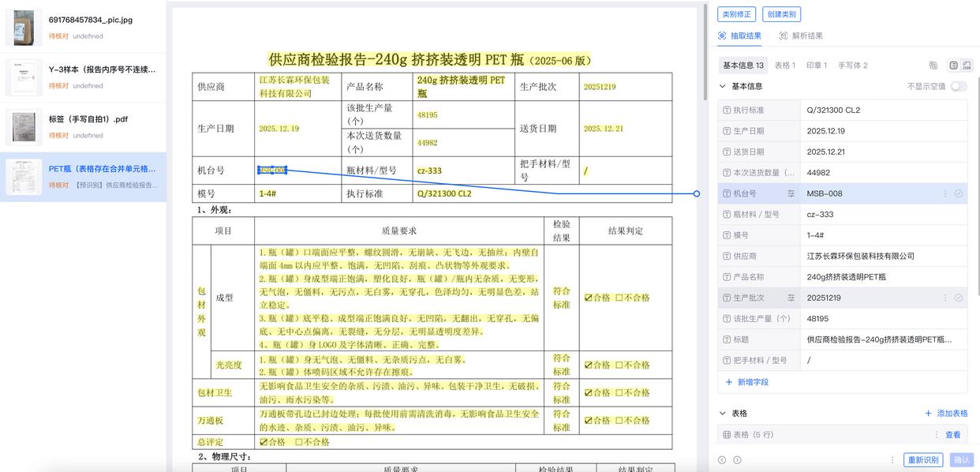Image resolution: width=980 pixels, height=472 pixels.
Task: Click highlighted cz-333 in document
Action: click(x=429, y=170)
